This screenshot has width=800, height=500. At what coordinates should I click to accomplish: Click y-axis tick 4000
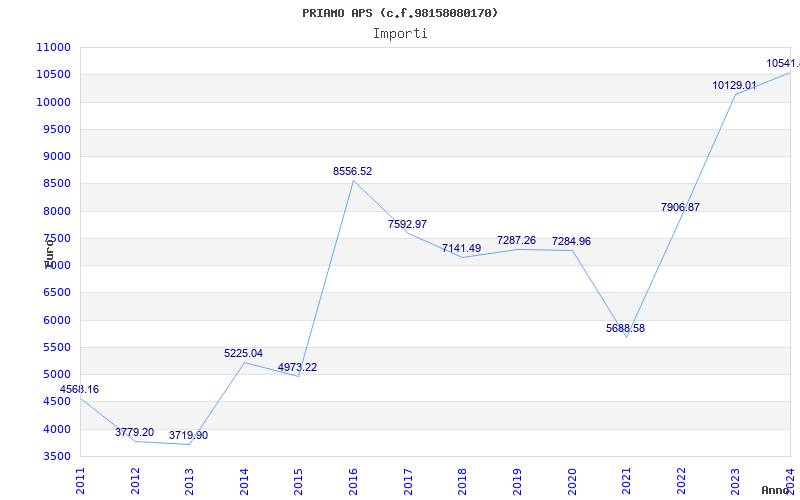point(56,429)
